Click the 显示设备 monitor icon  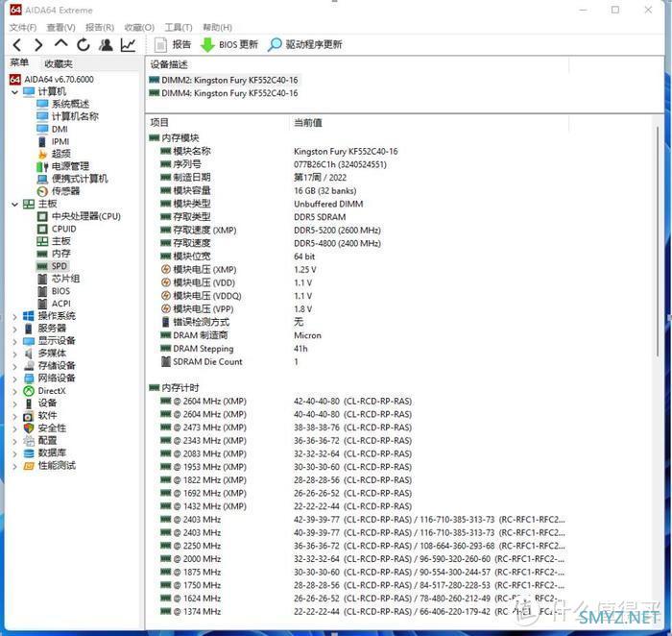click(29, 341)
